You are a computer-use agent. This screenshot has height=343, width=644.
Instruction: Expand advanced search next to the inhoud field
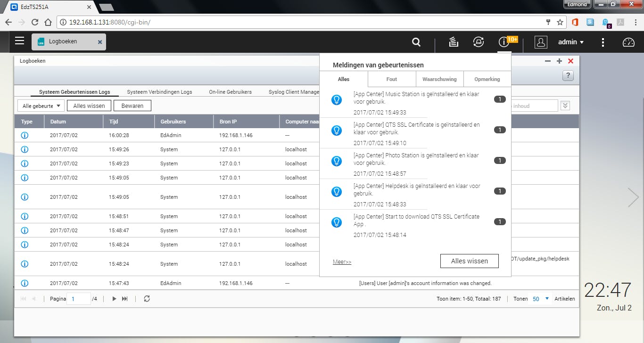[x=565, y=106]
